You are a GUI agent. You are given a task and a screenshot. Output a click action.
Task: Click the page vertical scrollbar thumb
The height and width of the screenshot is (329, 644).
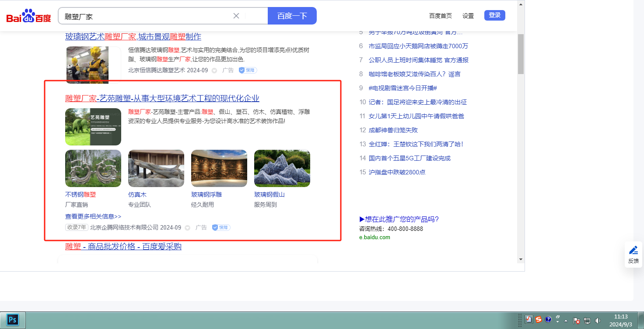521,53
